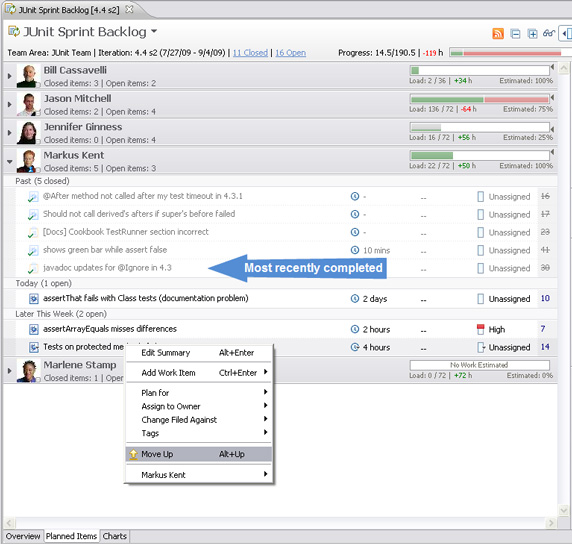Viewport: 572px width, 544px height.
Task: Click priority icon on the '4 hours' row
Action: coord(481,347)
